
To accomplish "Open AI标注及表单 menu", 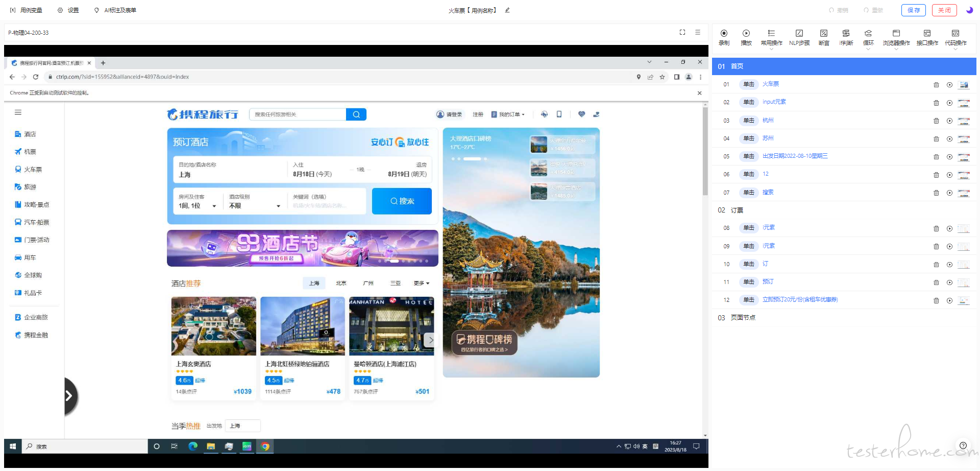I will coord(115,10).
